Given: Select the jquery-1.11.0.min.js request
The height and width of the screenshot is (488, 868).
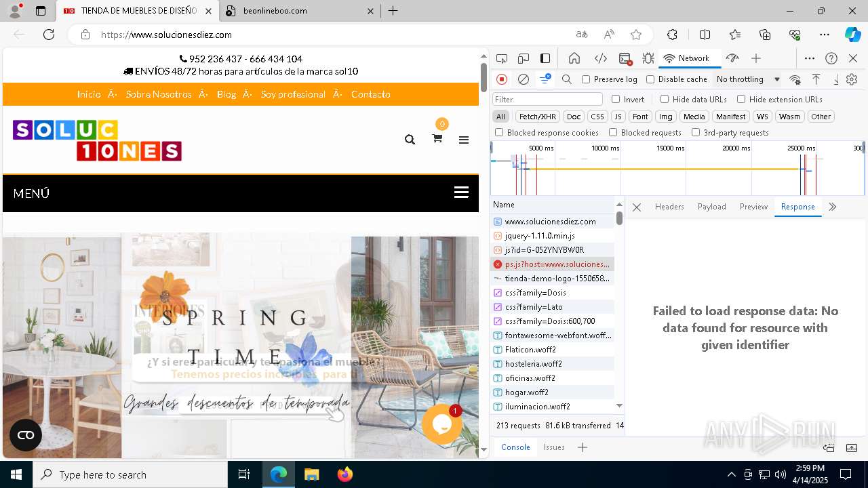Looking at the screenshot, I should click(x=552, y=236).
